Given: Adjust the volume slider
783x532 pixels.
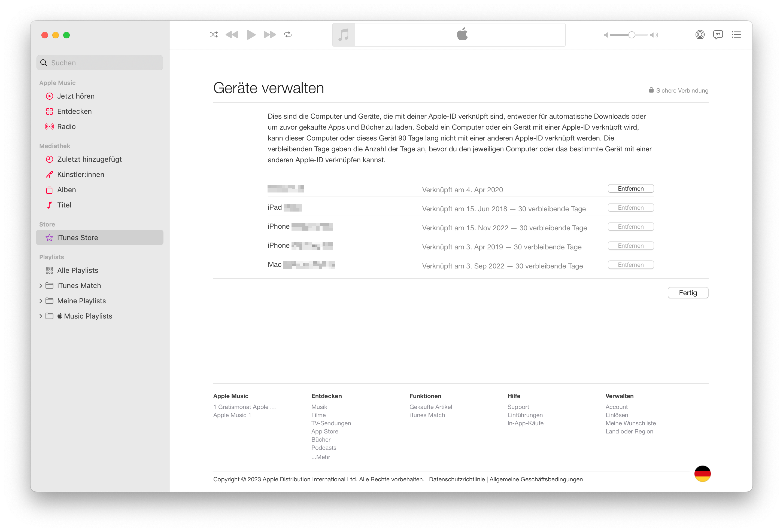Looking at the screenshot, I should 632,35.
